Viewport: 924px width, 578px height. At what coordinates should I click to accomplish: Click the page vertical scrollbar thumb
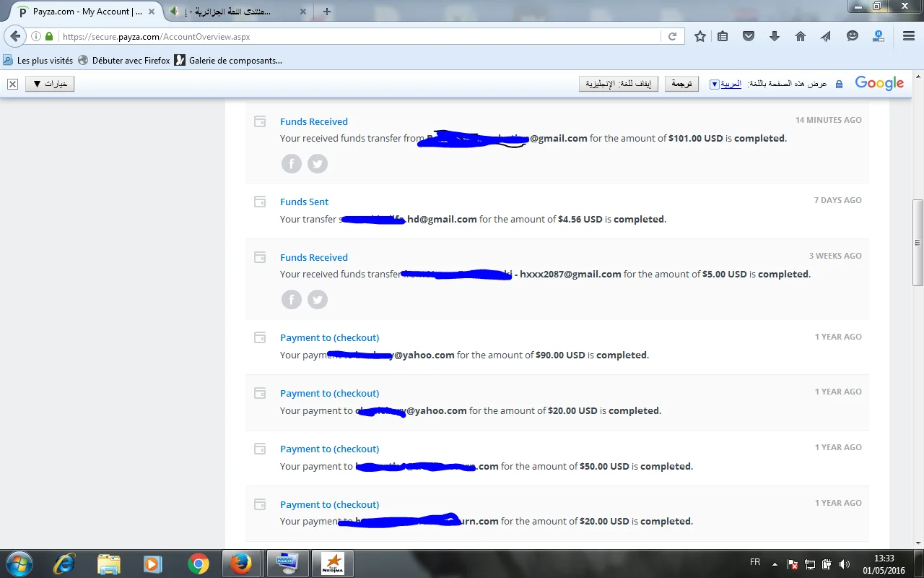coord(918,243)
